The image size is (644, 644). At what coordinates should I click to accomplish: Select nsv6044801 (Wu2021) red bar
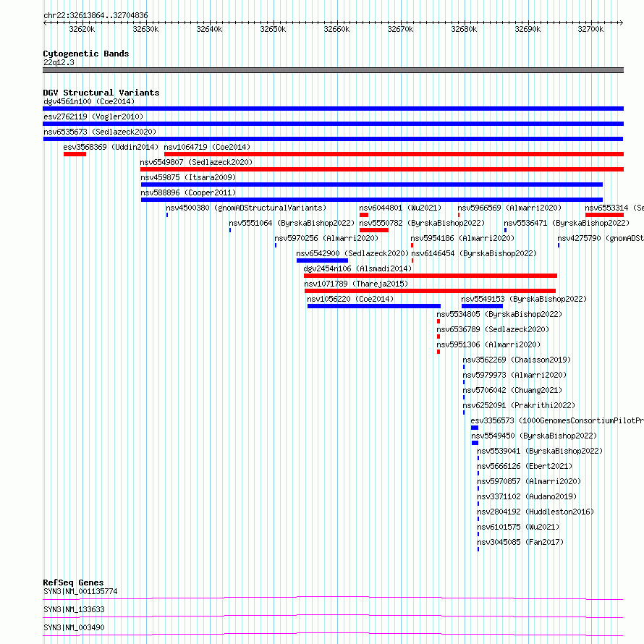tap(364, 215)
